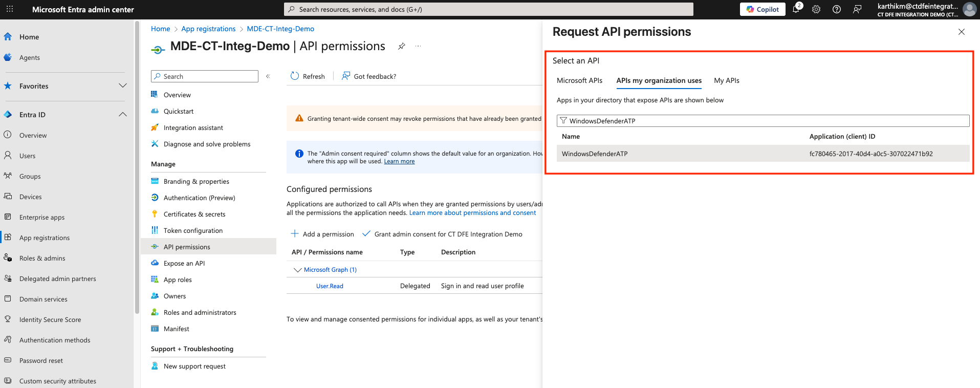Screen dimensions: 980x388
Task: Expand the Favorites section
Action: (123, 86)
